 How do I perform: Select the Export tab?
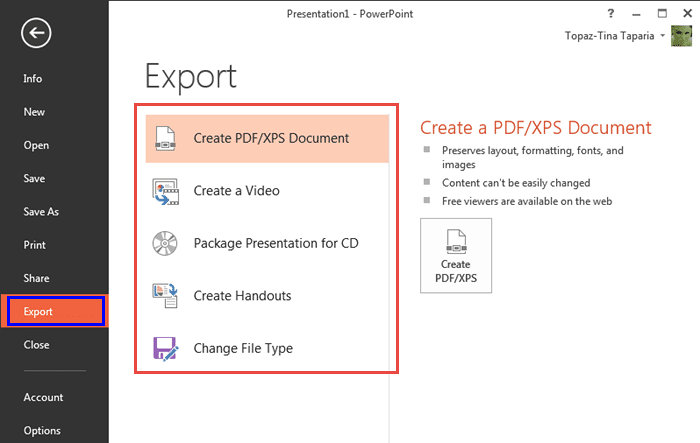pos(55,311)
